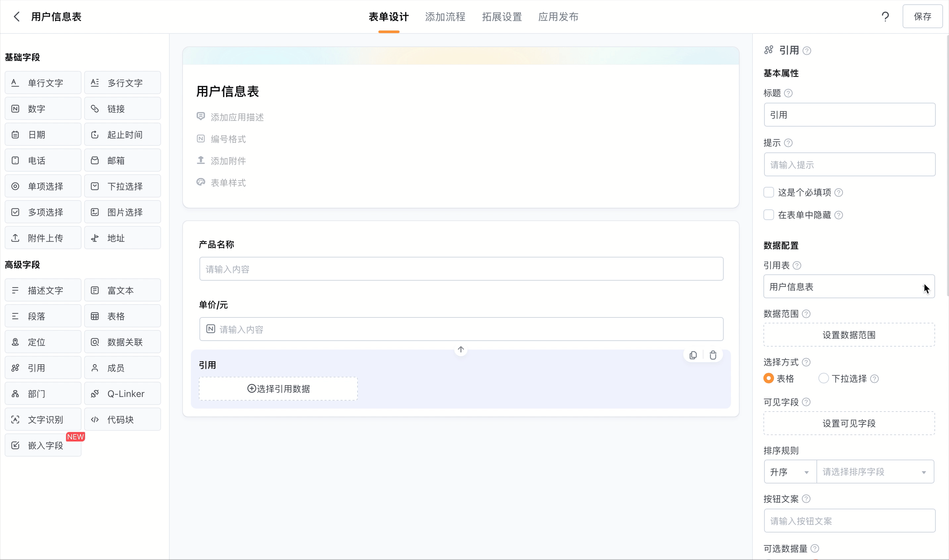This screenshot has height=560, width=949.
Task: Open help via the question mark icon
Action: (885, 17)
